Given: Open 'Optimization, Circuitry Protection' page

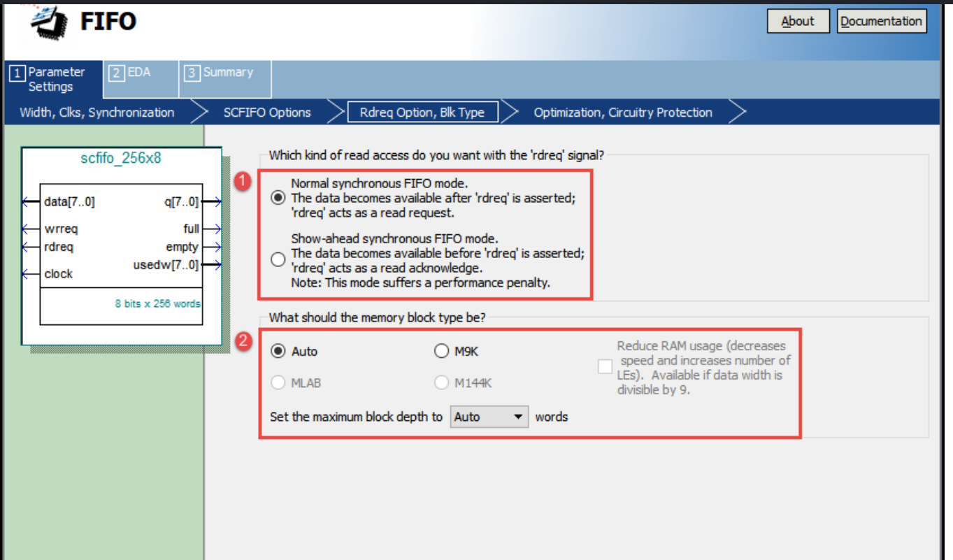Looking at the screenshot, I should (x=622, y=112).
